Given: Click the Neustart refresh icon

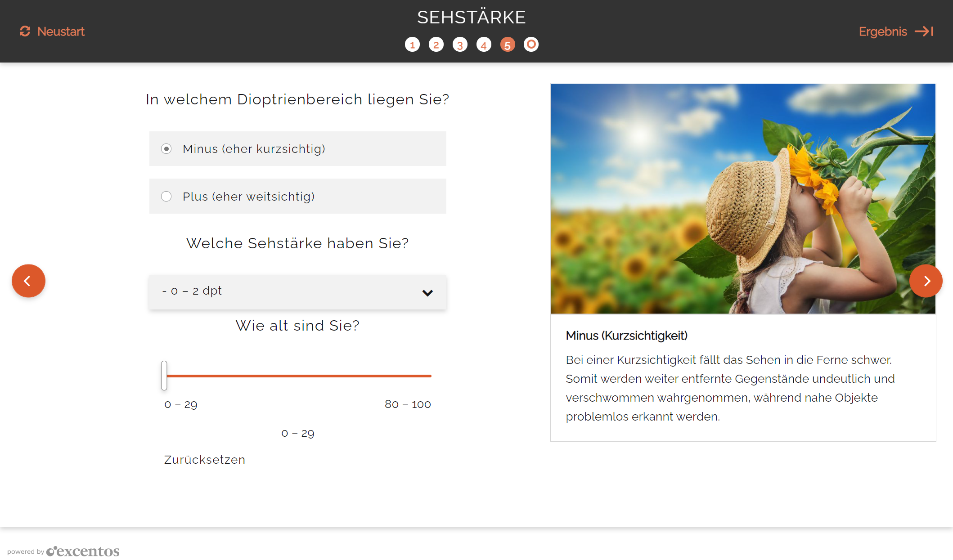Looking at the screenshot, I should tap(25, 31).
